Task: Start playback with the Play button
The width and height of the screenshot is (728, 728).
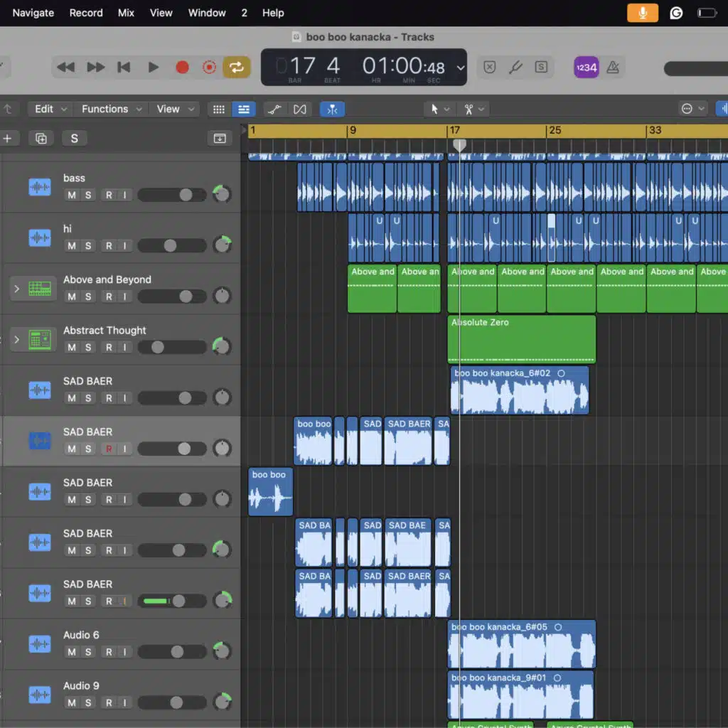Action: [x=153, y=68]
